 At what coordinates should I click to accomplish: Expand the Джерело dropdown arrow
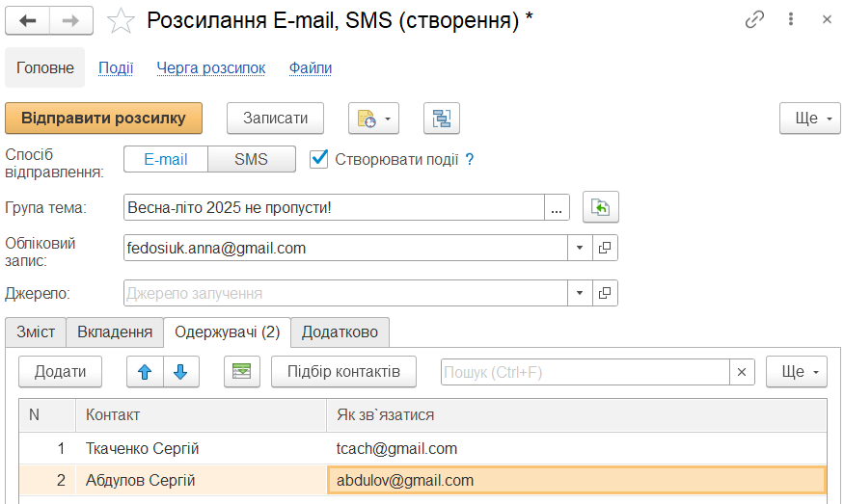pos(580,293)
